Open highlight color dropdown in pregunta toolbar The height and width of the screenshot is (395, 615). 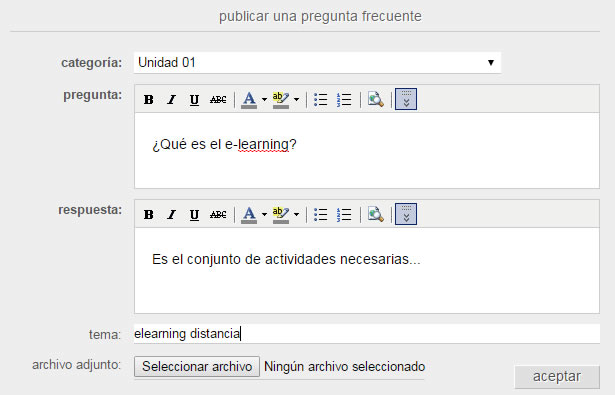click(296, 100)
